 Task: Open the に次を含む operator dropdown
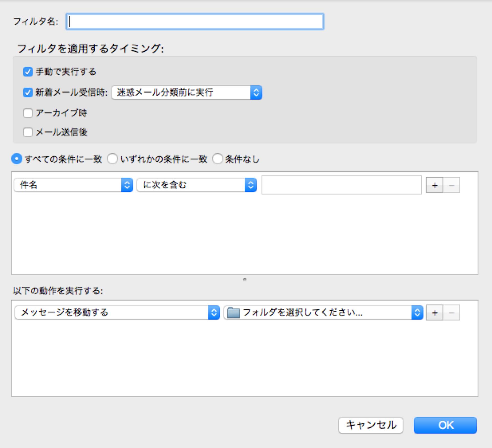tap(197, 185)
